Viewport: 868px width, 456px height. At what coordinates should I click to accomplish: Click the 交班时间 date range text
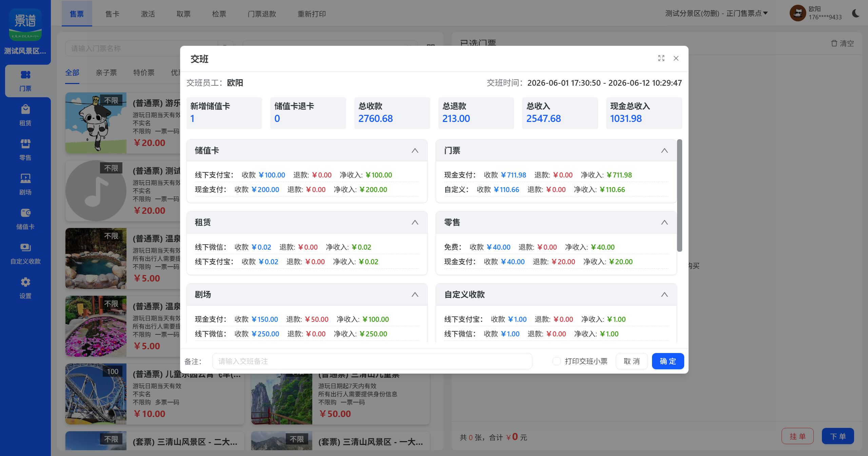click(605, 83)
